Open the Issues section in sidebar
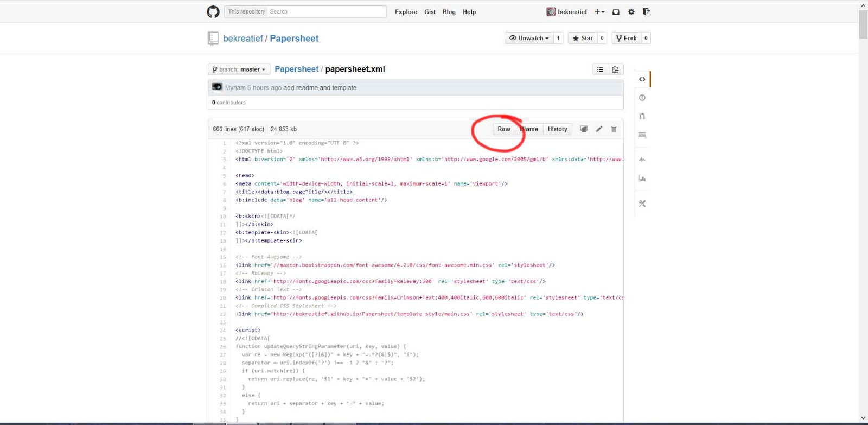 coord(642,98)
